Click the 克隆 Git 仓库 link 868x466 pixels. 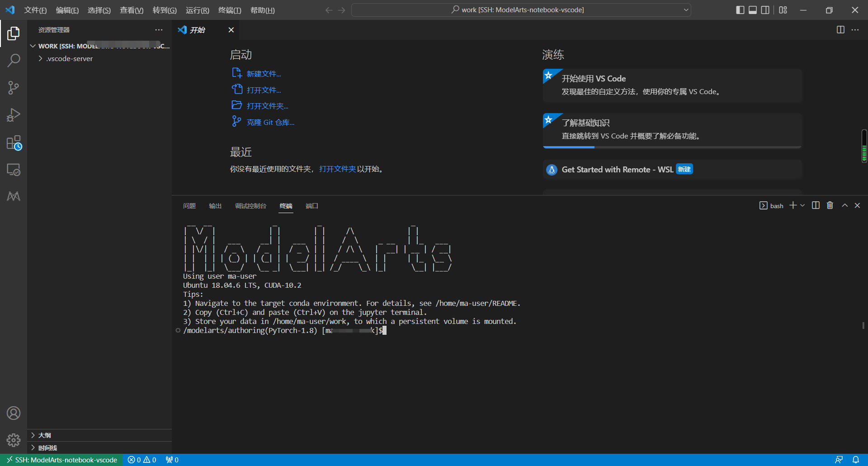pos(270,122)
